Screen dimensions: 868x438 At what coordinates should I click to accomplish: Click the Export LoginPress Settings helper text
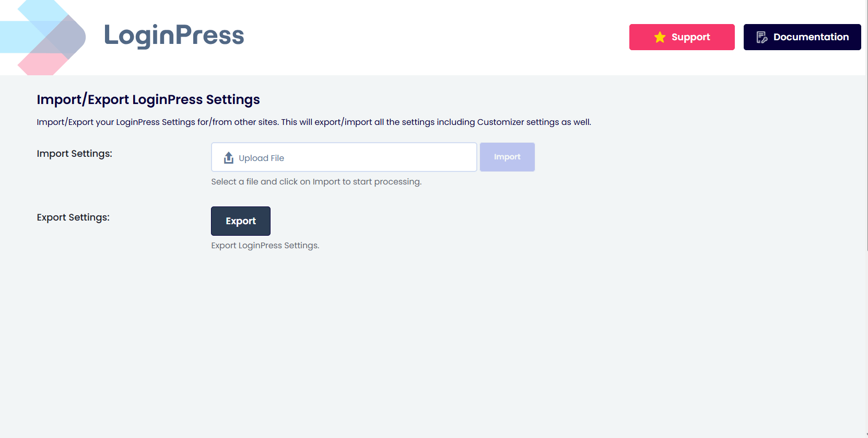(265, 245)
